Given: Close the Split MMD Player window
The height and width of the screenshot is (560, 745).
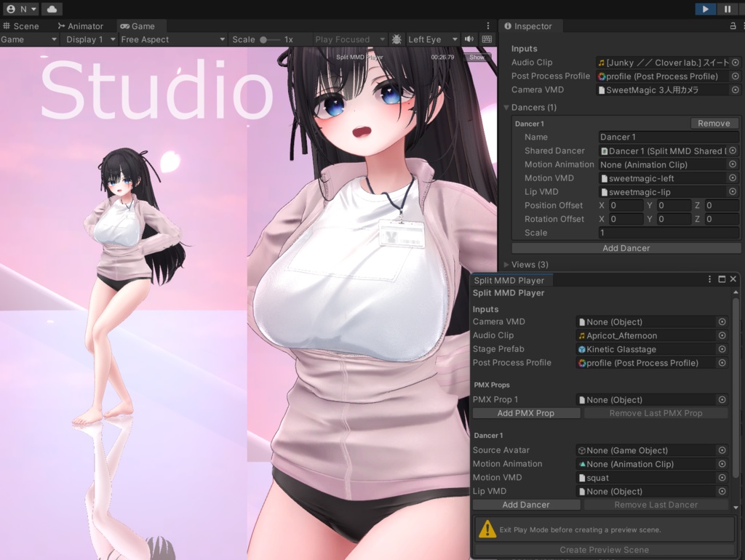Looking at the screenshot, I should [733, 279].
